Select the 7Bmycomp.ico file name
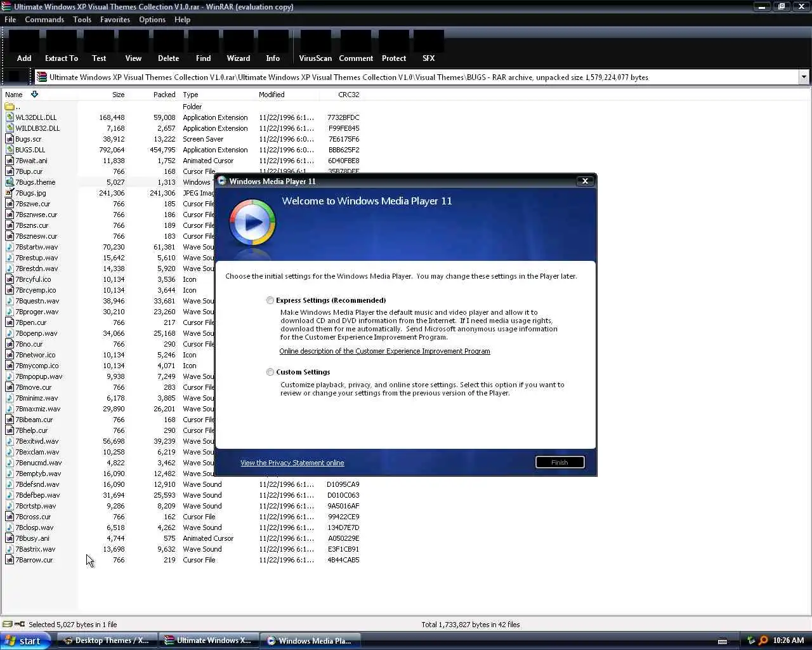Image resolution: width=812 pixels, height=650 pixels. [x=37, y=366]
